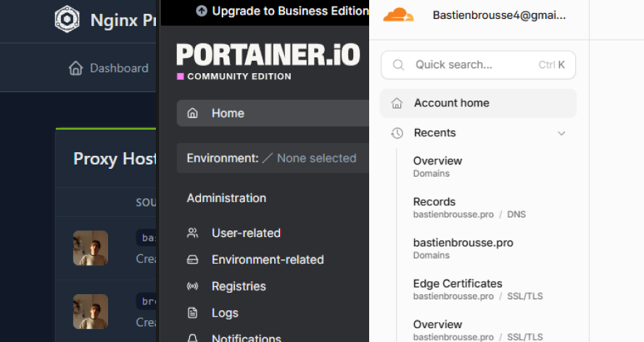This screenshot has width=644, height=342.
Task: Click the Cloudflare cloud logo
Action: [398, 15]
